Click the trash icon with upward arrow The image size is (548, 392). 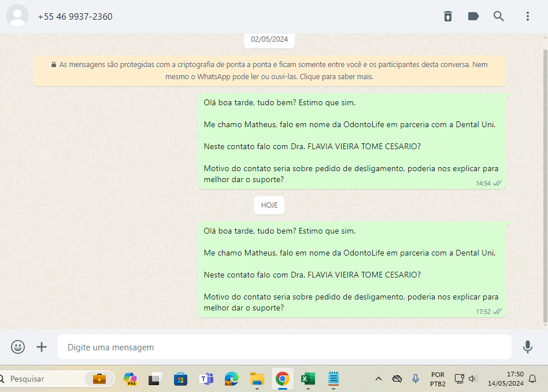click(448, 16)
